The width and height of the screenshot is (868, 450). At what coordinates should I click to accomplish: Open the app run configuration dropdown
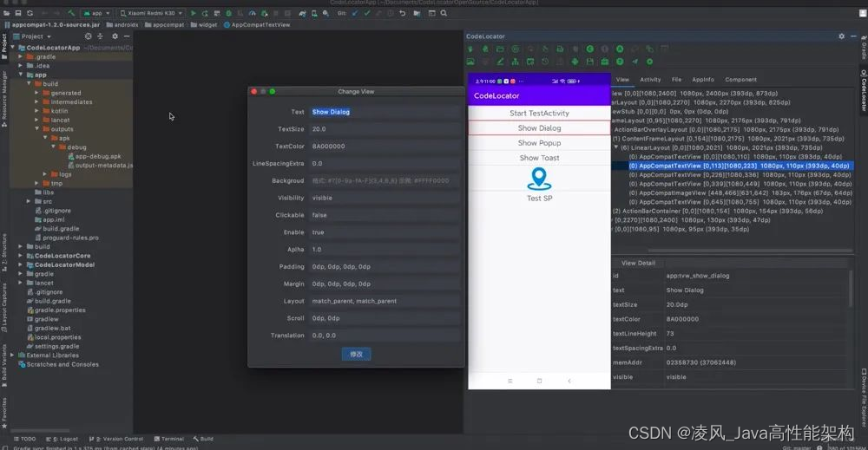click(97, 13)
